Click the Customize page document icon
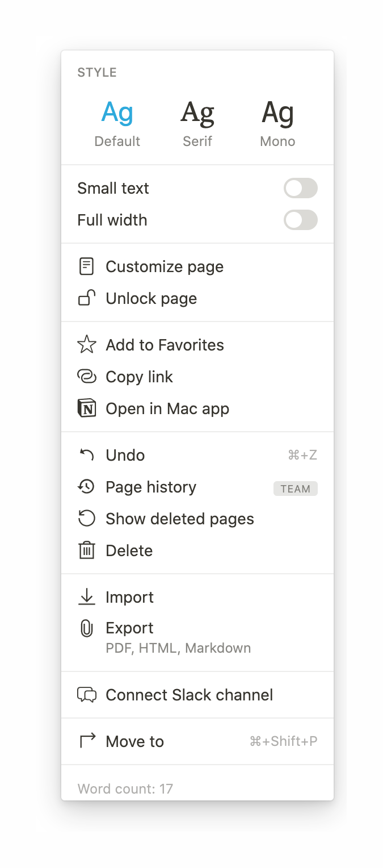Screen dimensions: 383x868 [86, 266]
